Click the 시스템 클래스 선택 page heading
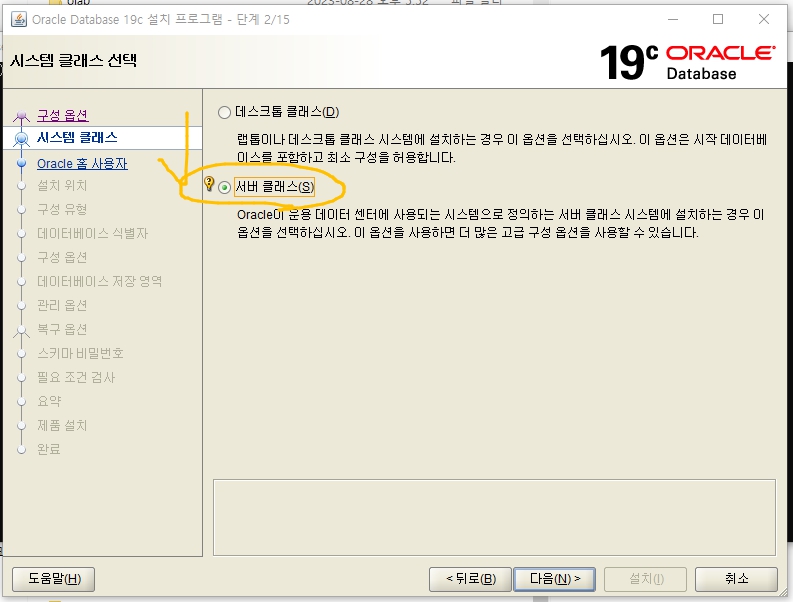 tap(74, 61)
